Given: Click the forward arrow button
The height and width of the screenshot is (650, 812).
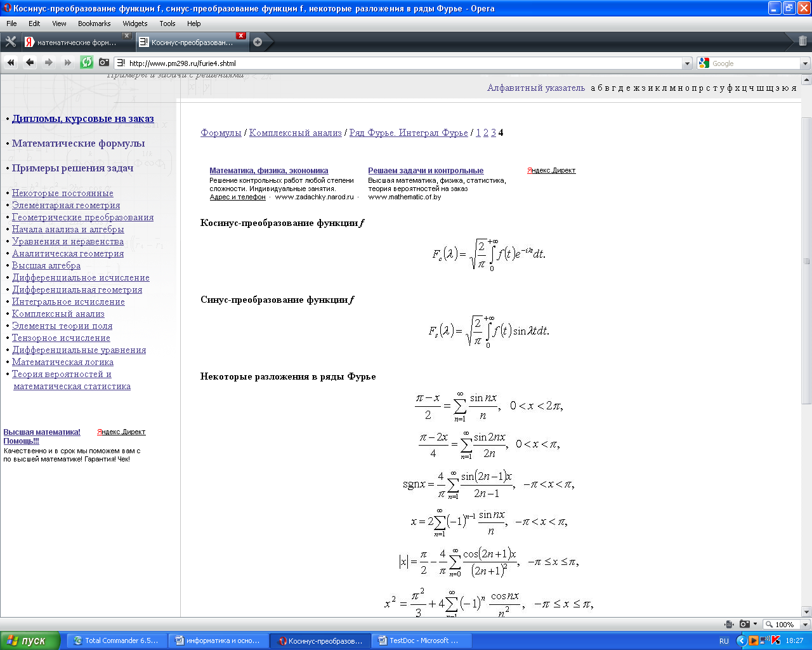Looking at the screenshot, I should (49, 63).
